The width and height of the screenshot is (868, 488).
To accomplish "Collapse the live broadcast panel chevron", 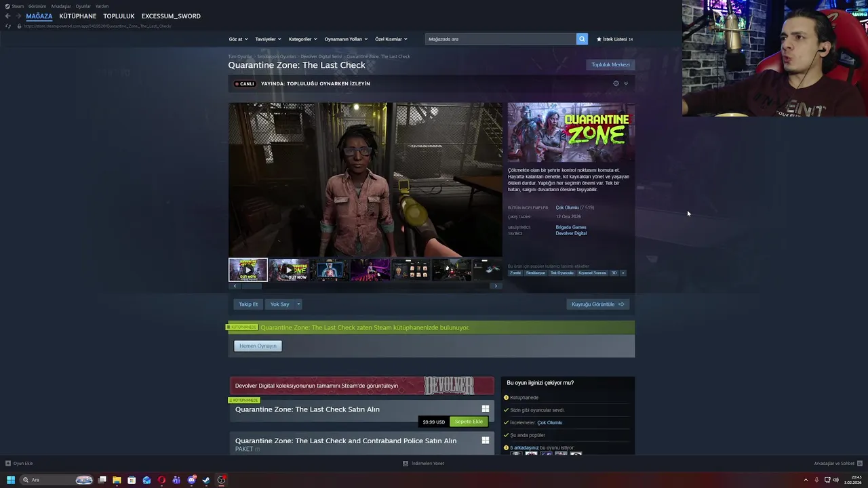I will click(x=626, y=83).
